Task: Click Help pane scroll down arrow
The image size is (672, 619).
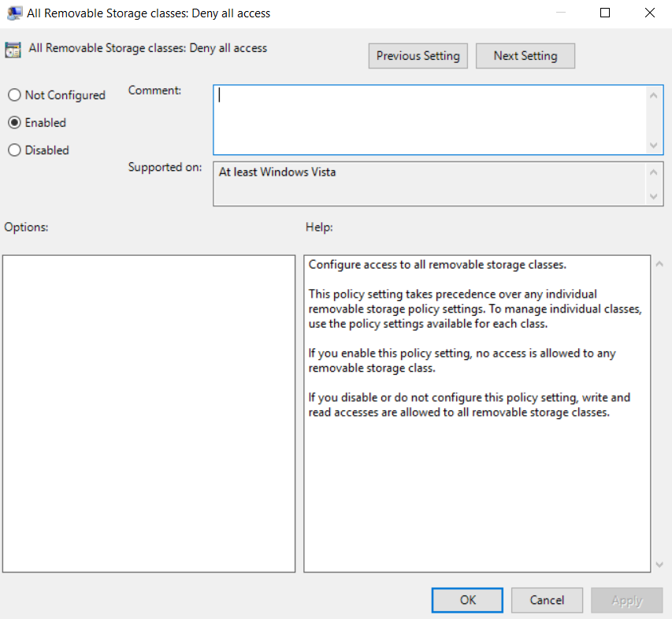Action: click(659, 565)
